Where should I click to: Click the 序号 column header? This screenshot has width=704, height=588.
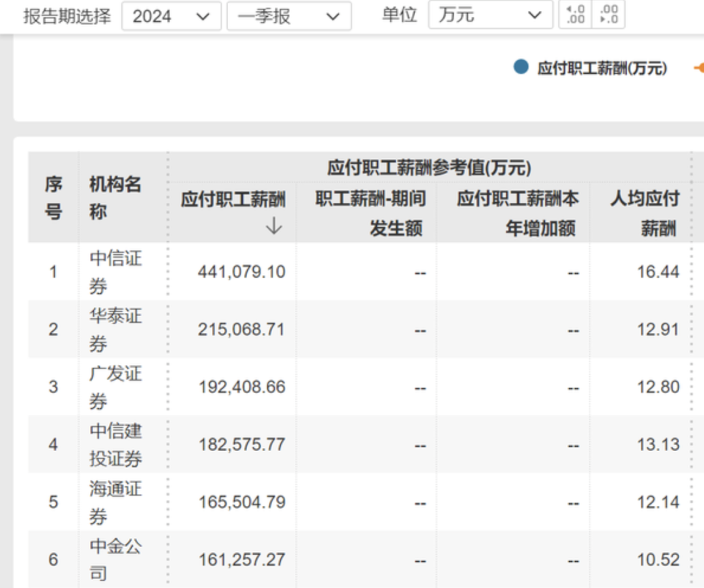pos(53,198)
